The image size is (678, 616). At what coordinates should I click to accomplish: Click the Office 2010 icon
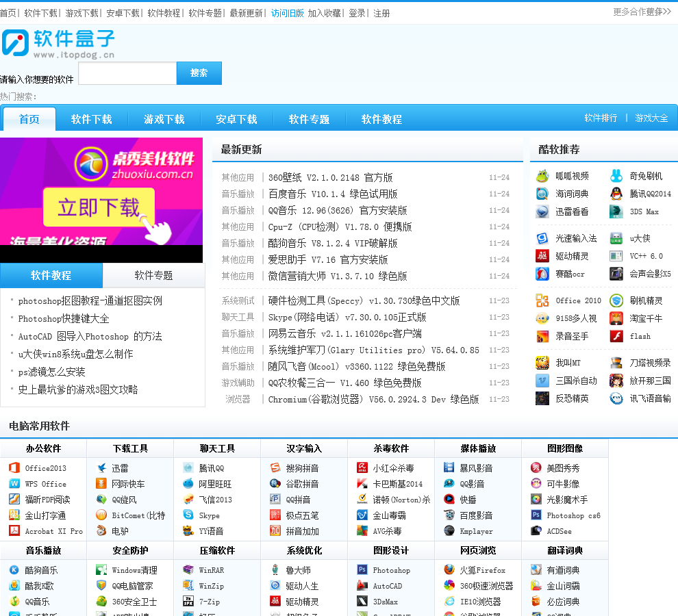(x=542, y=300)
